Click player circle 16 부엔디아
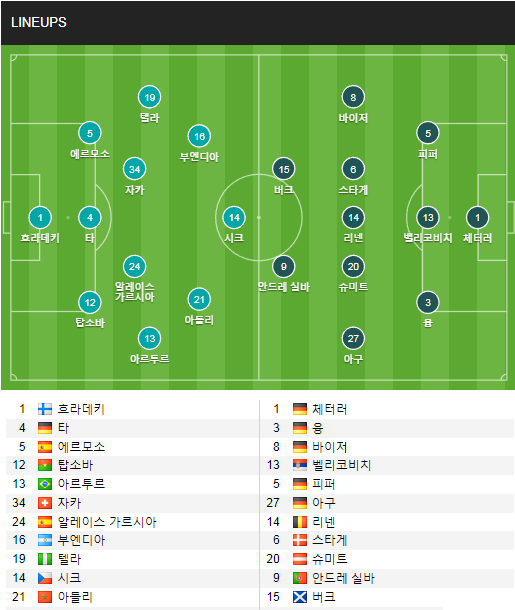The image size is (515, 610). (x=199, y=137)
